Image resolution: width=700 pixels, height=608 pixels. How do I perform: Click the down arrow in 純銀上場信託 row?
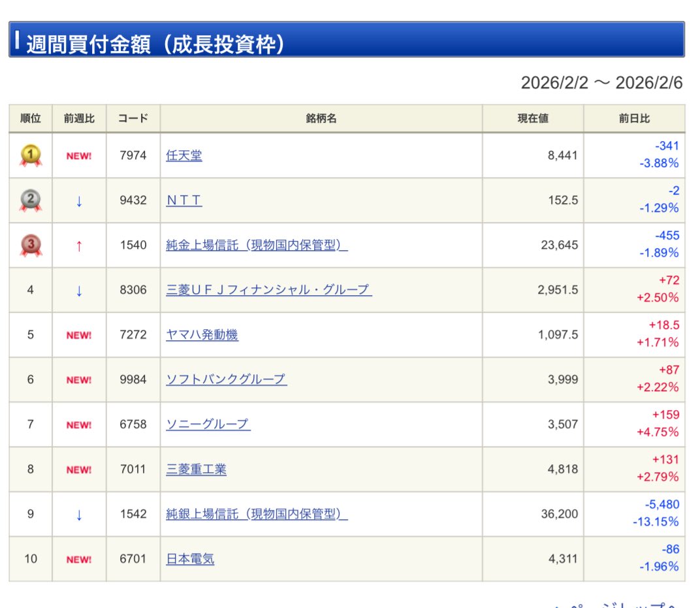79,515
